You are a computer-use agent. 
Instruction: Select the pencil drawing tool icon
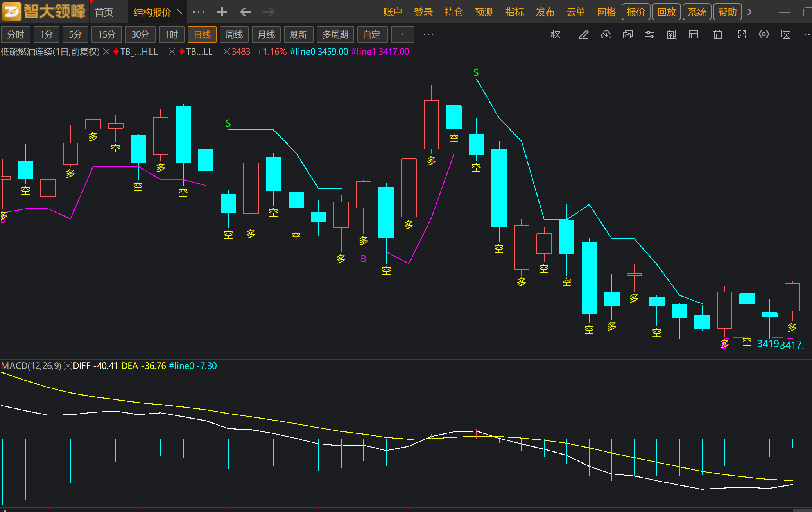(x=584, y=35)
